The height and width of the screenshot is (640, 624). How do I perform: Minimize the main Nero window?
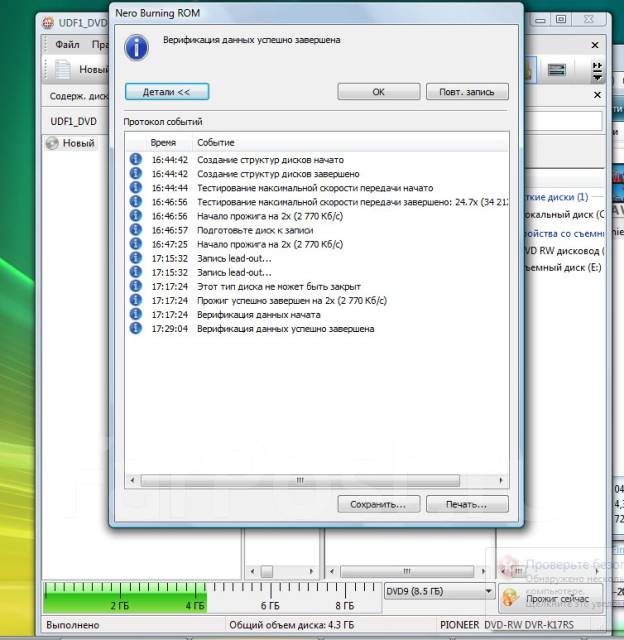point(540,20)
